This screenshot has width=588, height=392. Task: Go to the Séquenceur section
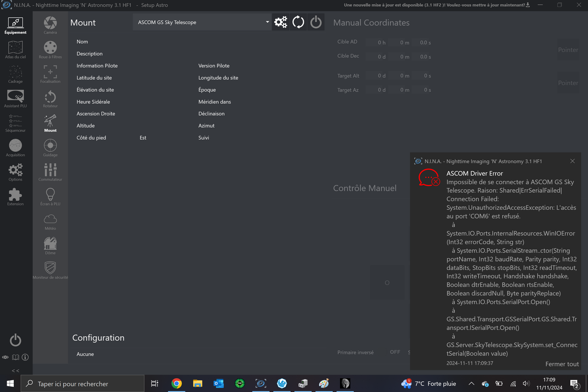(15, 123)
